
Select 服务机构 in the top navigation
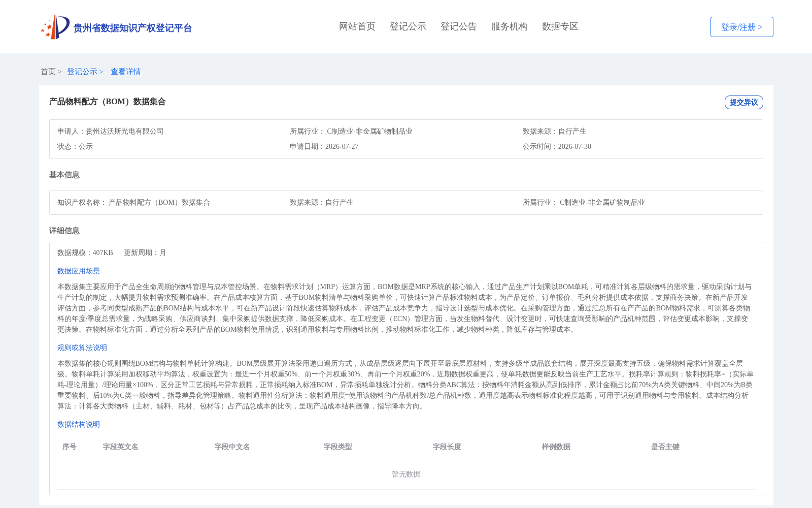pyautogui.click(x=510, y=26)
